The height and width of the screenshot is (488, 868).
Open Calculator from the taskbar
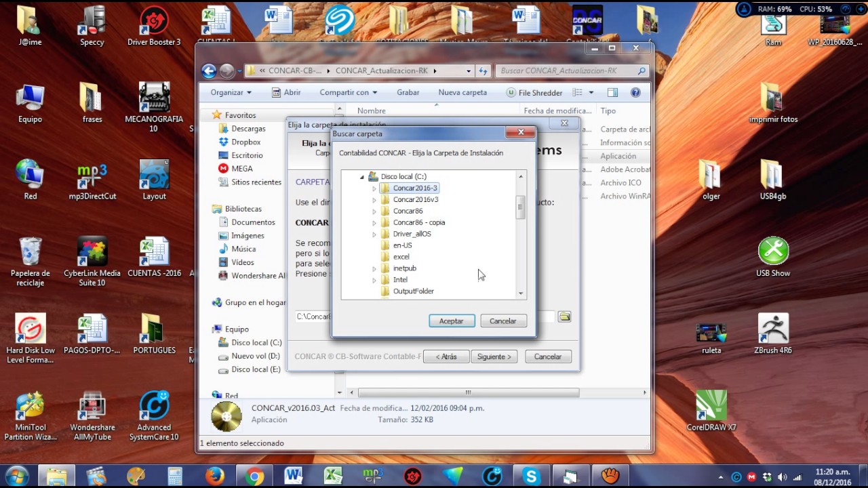[x=175, y=476]
